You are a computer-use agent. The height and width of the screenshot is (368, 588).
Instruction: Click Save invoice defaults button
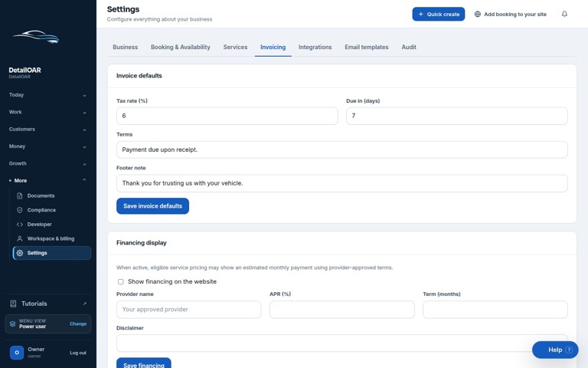point(152,205)
